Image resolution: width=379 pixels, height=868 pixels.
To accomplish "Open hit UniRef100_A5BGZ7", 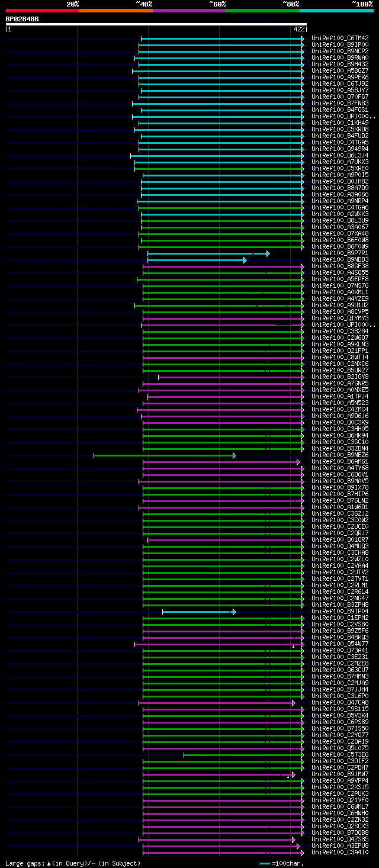I will click(x=340, y=71).
